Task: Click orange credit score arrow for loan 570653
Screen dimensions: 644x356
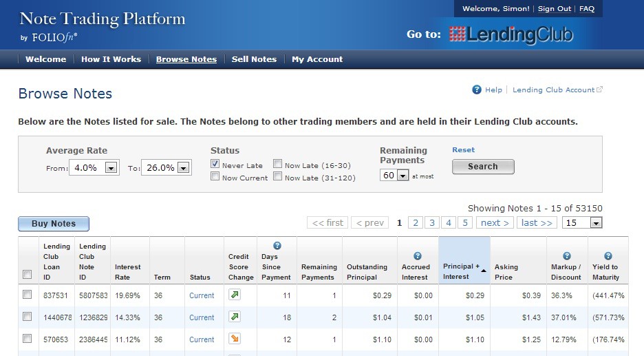Action: [x=235, y=339]
